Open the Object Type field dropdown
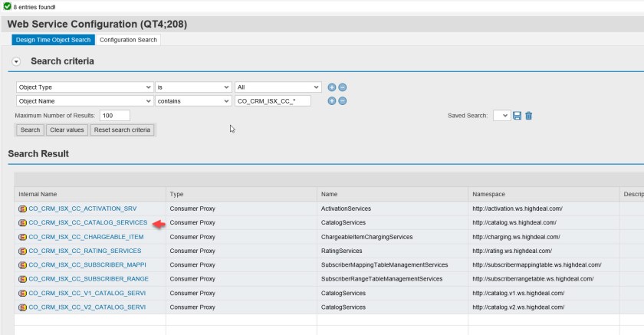 click(x=148, y=87)
